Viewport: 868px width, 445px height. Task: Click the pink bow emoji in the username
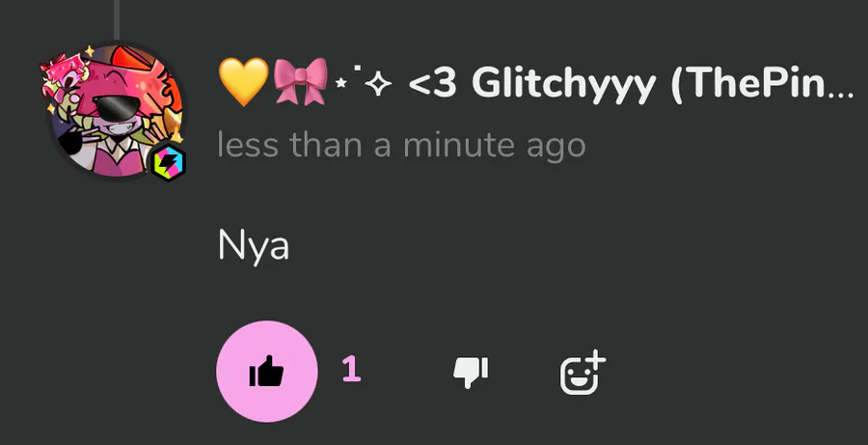click(x=301, y=82)
